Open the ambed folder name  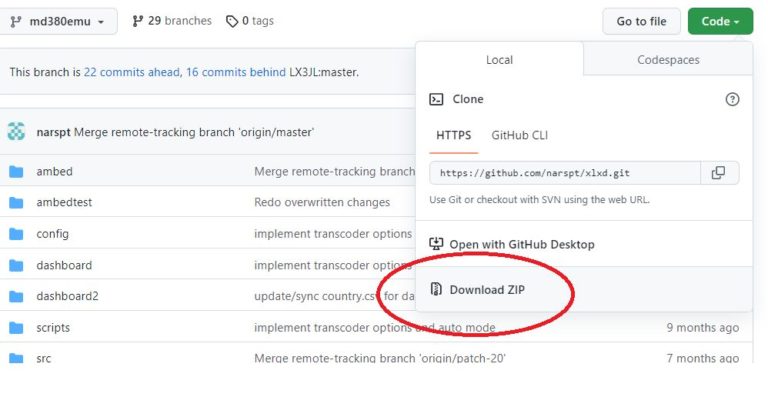(x=54, y=172)
